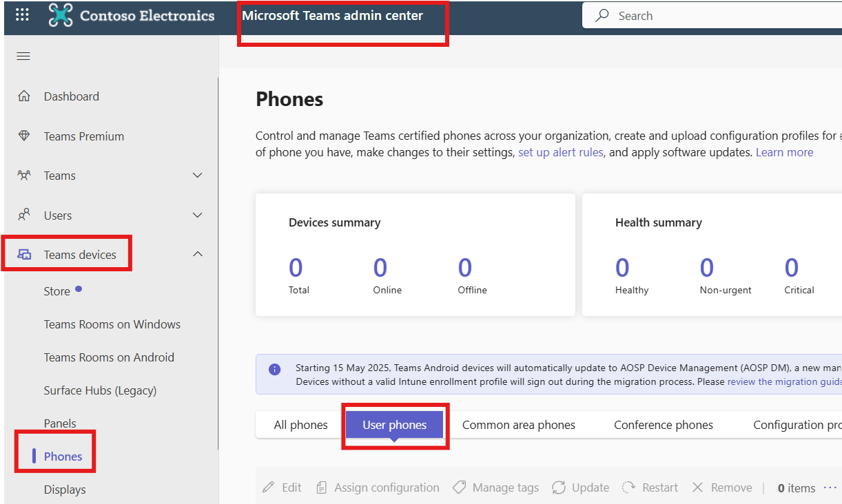Switch to the Configuration profiles tab

click(x=797, y=425)
